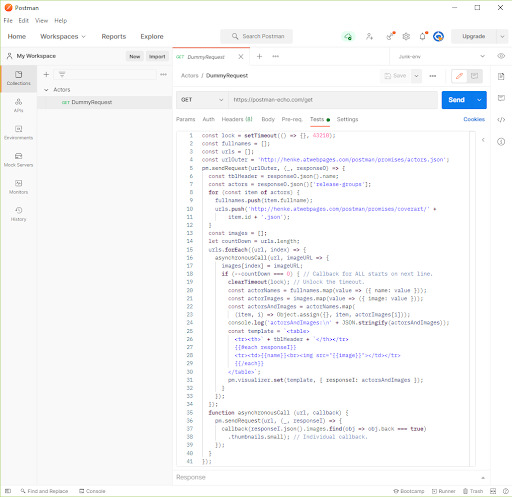Screen dimensions: 512x497
Task: Select DummyRequest in the Actors collection
Action: [x=104, y=102]
